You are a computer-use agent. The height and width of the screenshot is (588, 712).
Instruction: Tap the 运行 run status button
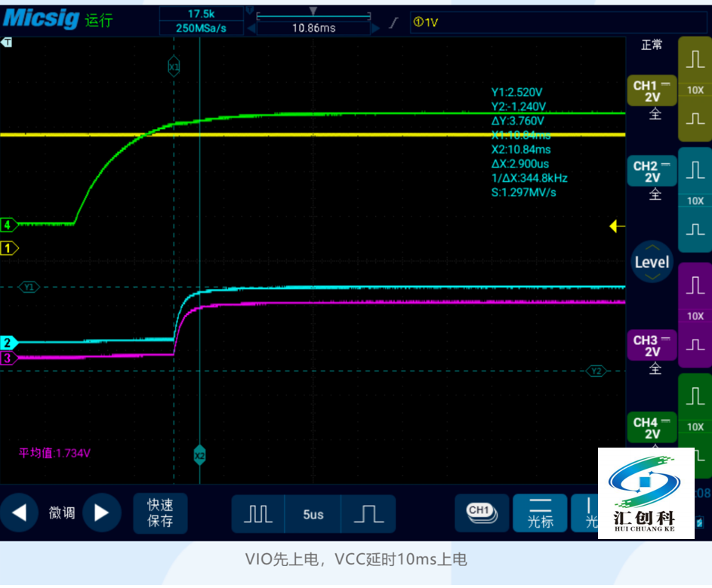99,20
